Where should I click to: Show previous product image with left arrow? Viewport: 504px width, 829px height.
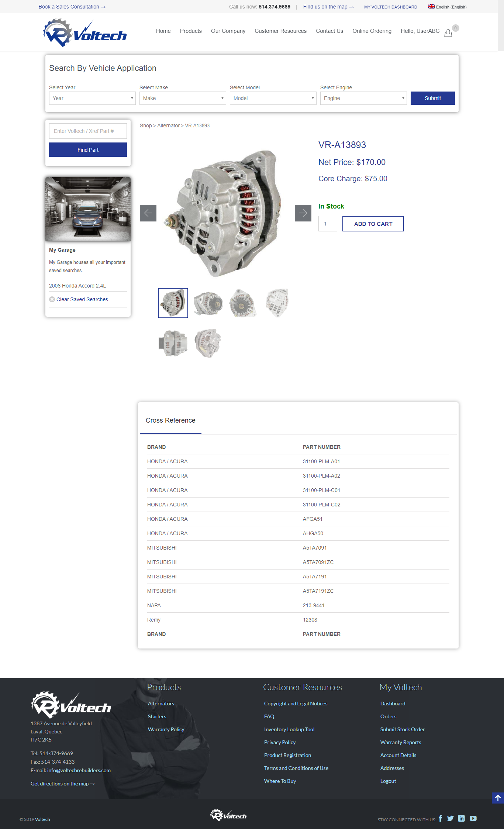148,213
